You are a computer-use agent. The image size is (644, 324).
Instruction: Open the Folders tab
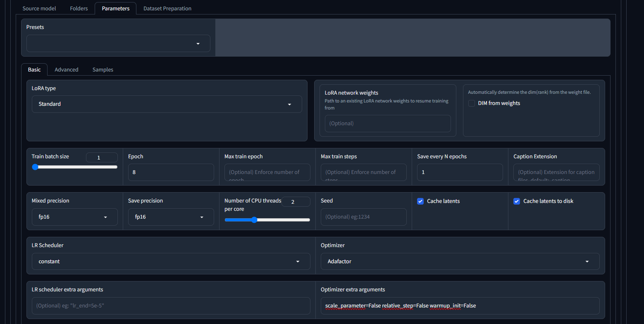79,8
